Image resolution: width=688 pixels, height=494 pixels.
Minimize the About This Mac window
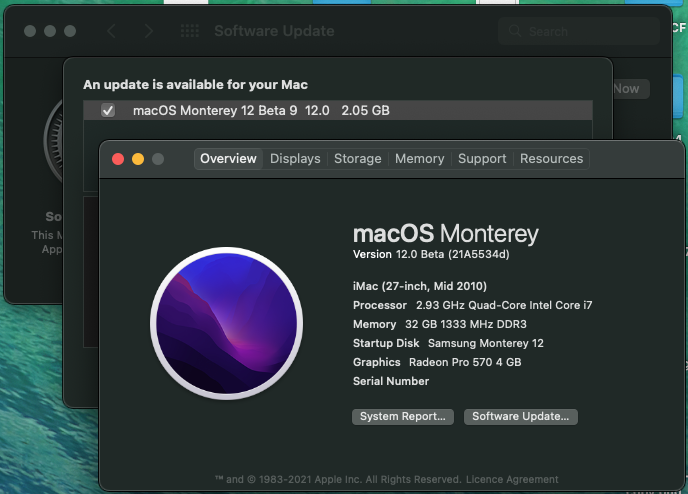138,159
